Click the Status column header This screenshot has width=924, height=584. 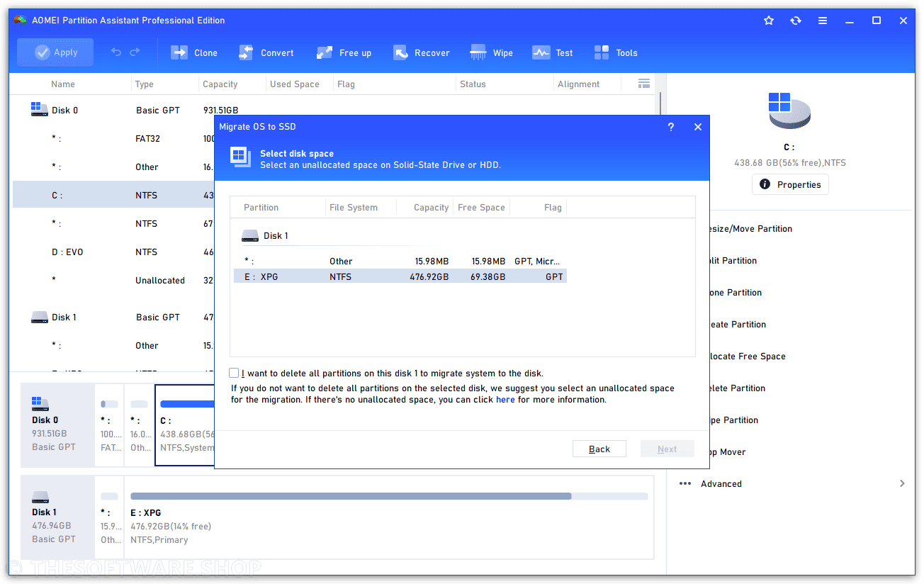pos(473,84)
